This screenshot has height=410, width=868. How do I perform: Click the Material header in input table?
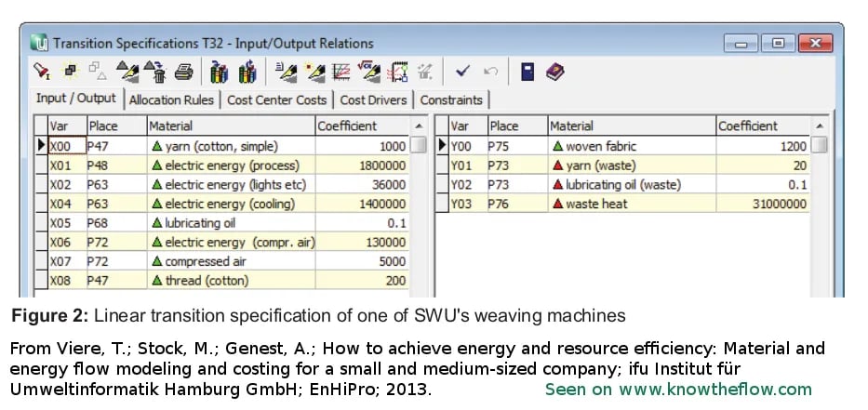(x=232, y=126)
